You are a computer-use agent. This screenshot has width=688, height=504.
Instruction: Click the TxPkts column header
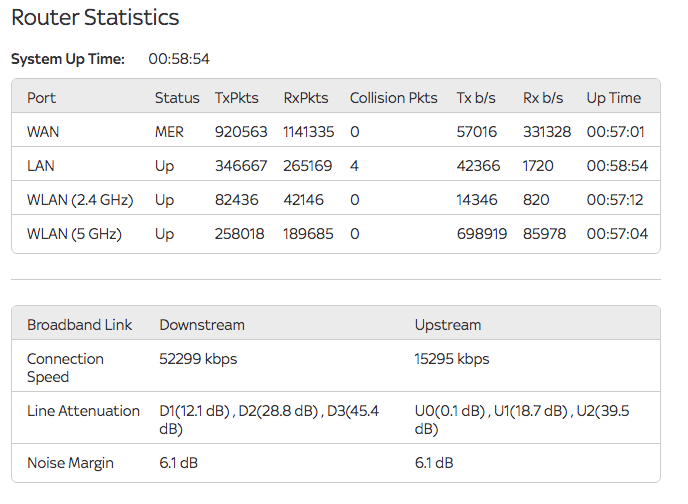236,98
